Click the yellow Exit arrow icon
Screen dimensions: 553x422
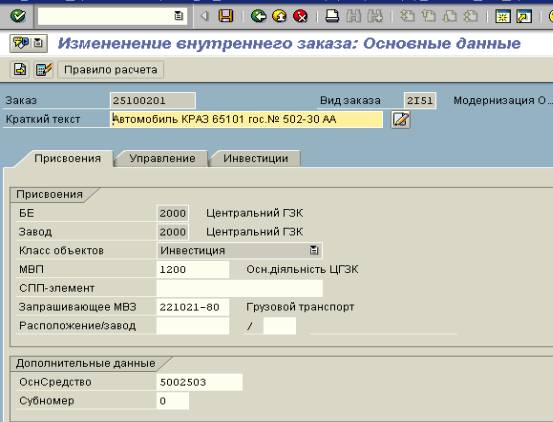[x=279, y=16]
